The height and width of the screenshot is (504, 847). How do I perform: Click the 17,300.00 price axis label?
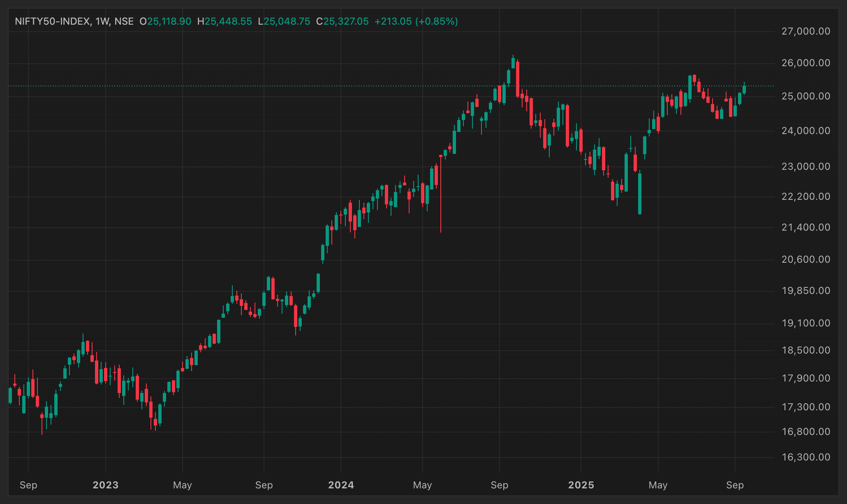(806, 407)
